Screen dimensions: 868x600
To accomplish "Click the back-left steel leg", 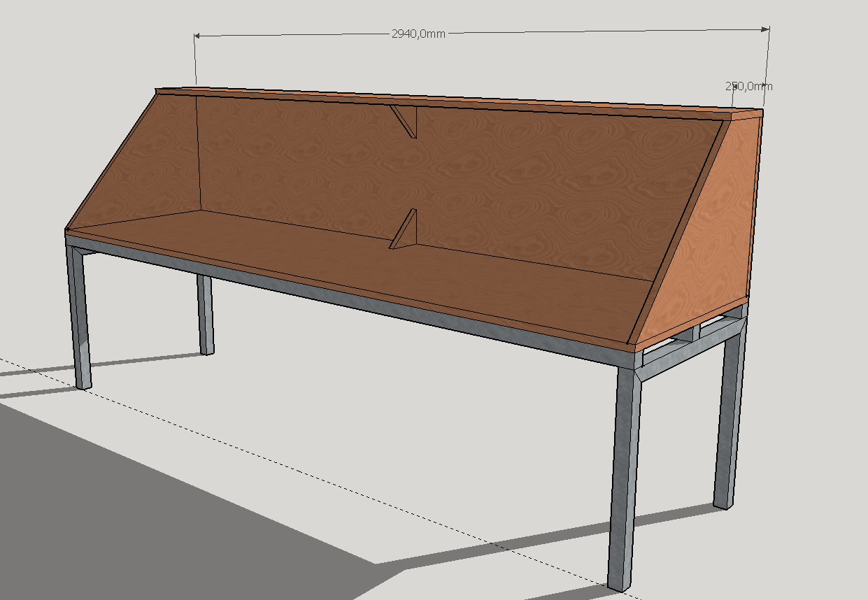I will tap(205, 315).
